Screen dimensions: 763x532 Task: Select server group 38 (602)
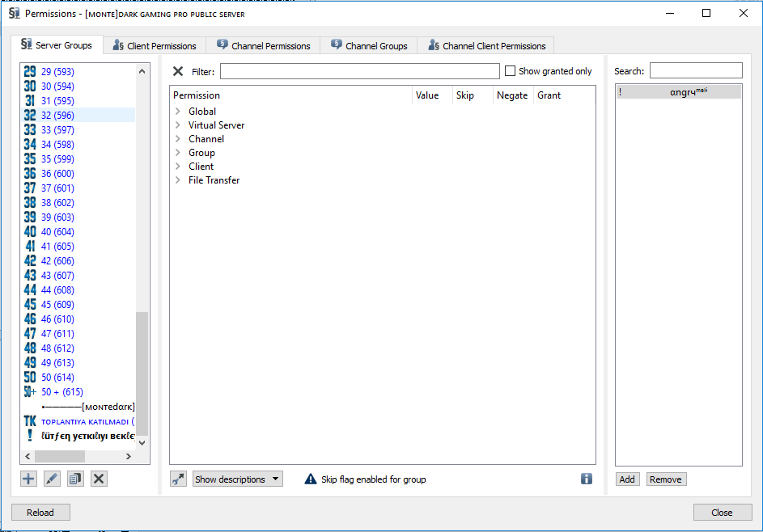(79, 203)
